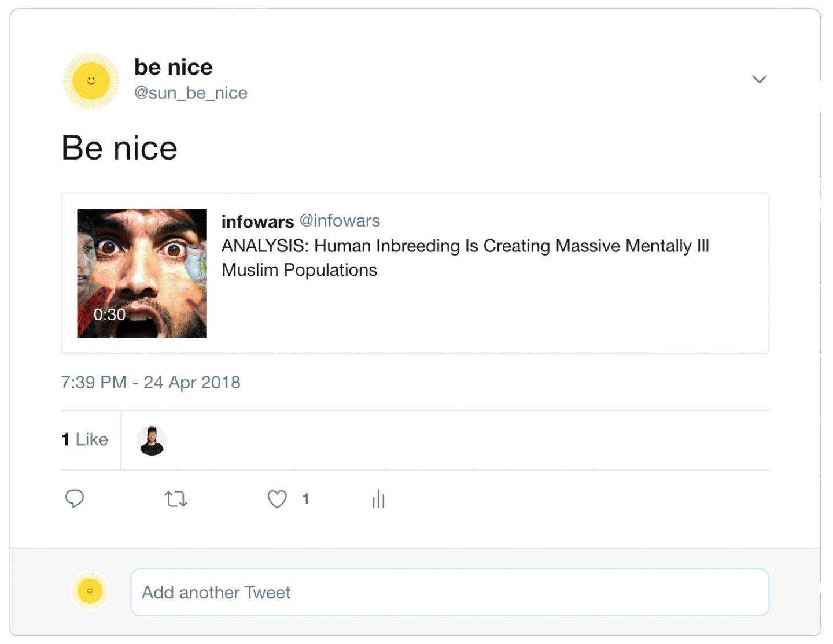The image size is (833, 644).
Task: Open quoted tweet ANALYSIS headline text
Action: pos(465,258)
